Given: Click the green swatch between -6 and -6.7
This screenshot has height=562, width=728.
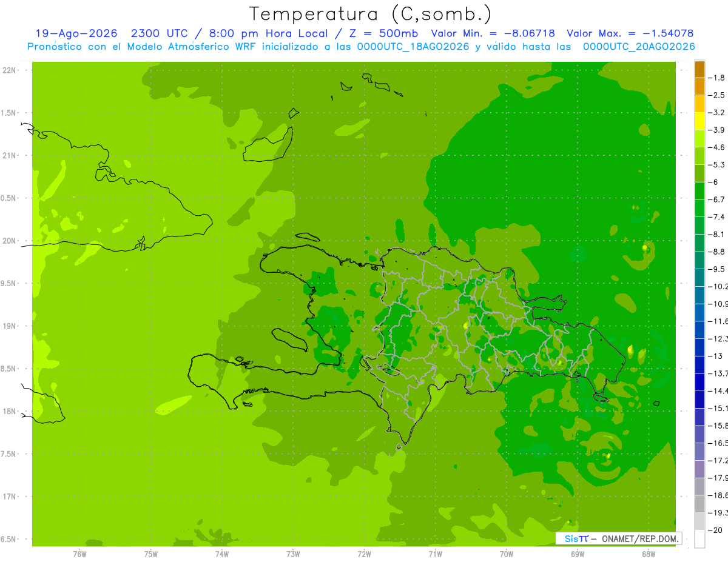Looking at the screenshot, I should (x=699, y=191).
